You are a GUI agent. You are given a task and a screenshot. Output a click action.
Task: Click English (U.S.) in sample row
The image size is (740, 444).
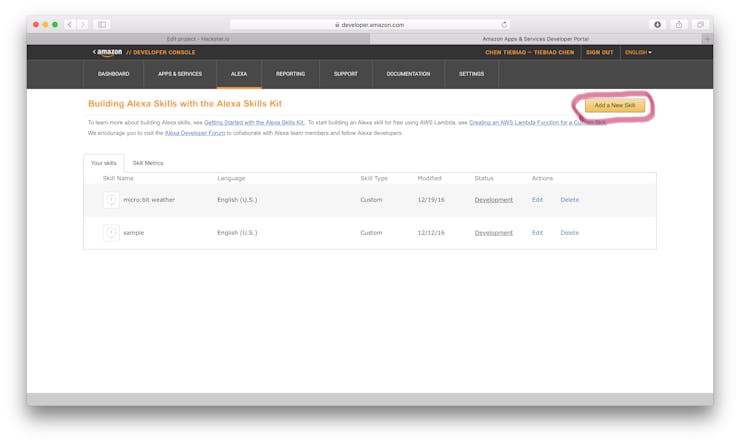[237, 233]
